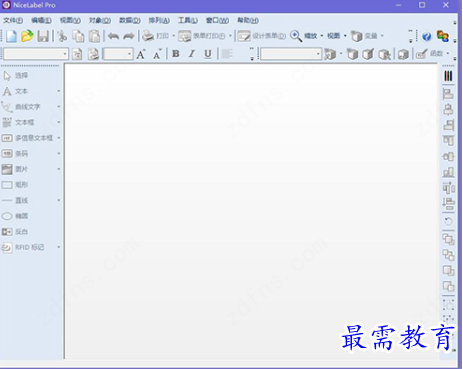Open a label file with folder icon

tap(27, 36)
